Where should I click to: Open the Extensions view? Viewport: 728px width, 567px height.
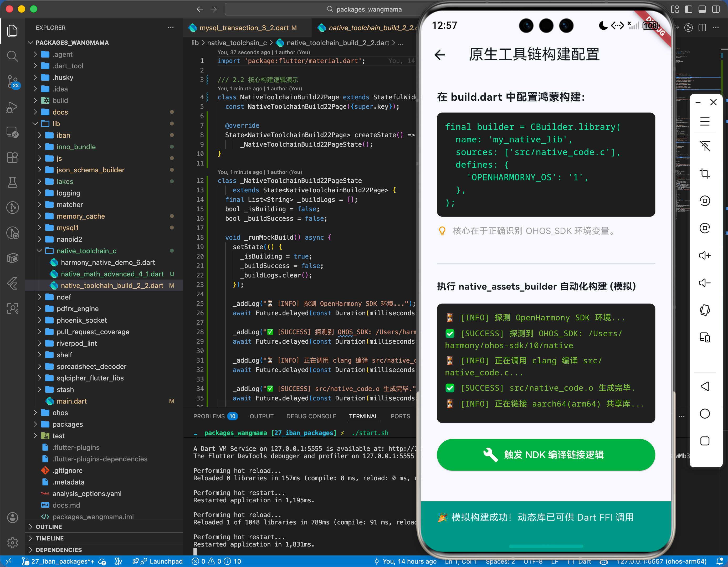(x=12, y=157)
